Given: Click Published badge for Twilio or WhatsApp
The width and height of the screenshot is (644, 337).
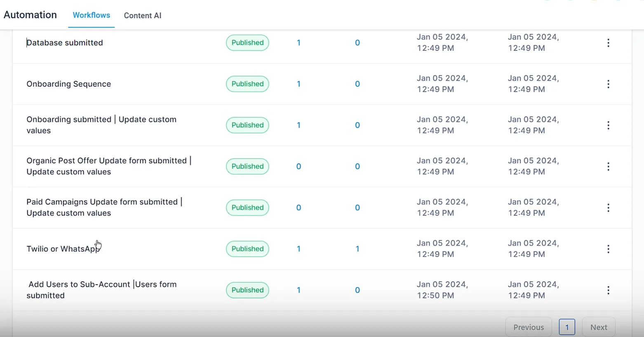Looking at the screenshot, I should 247,249.
